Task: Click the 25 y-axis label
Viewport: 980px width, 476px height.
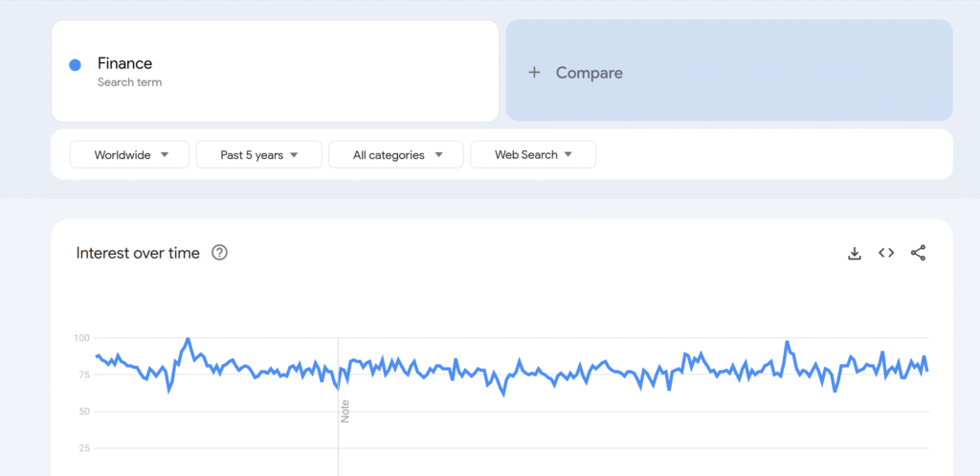Action: [82, 448]
